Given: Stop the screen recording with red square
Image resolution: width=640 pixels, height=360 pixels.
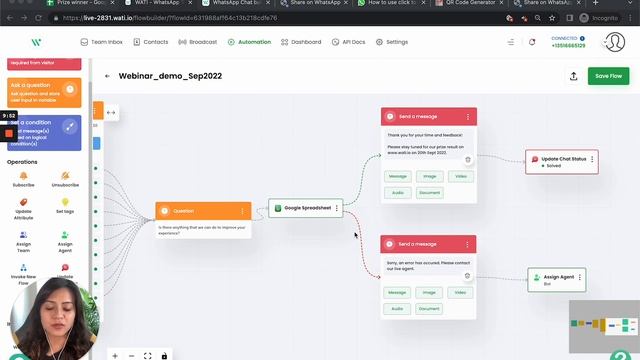Looking at the screenshot, I should [9, 133].
